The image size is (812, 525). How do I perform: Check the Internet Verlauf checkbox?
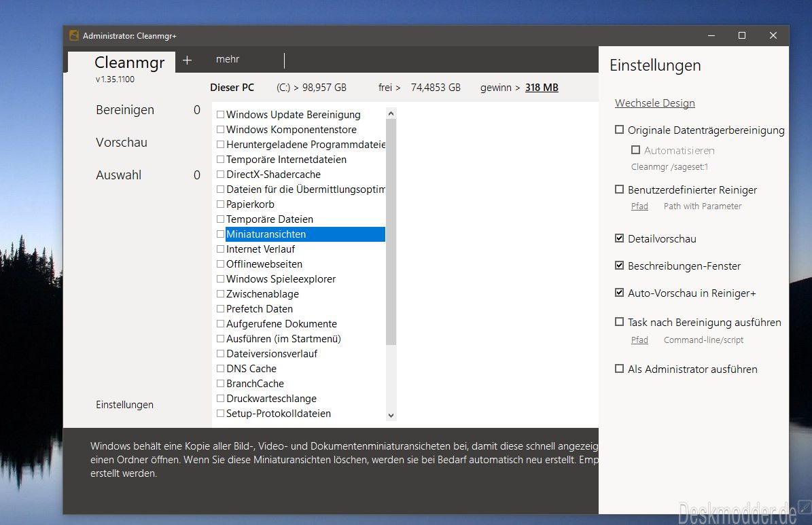point(221,249)
